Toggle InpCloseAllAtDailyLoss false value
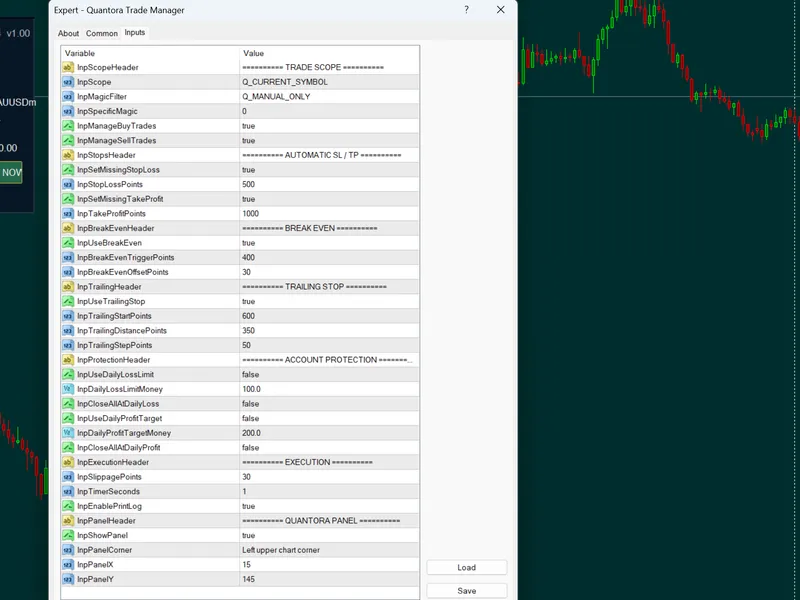This screenshot has width=800, height=600. pyautogui.click(x=330, y=404)
